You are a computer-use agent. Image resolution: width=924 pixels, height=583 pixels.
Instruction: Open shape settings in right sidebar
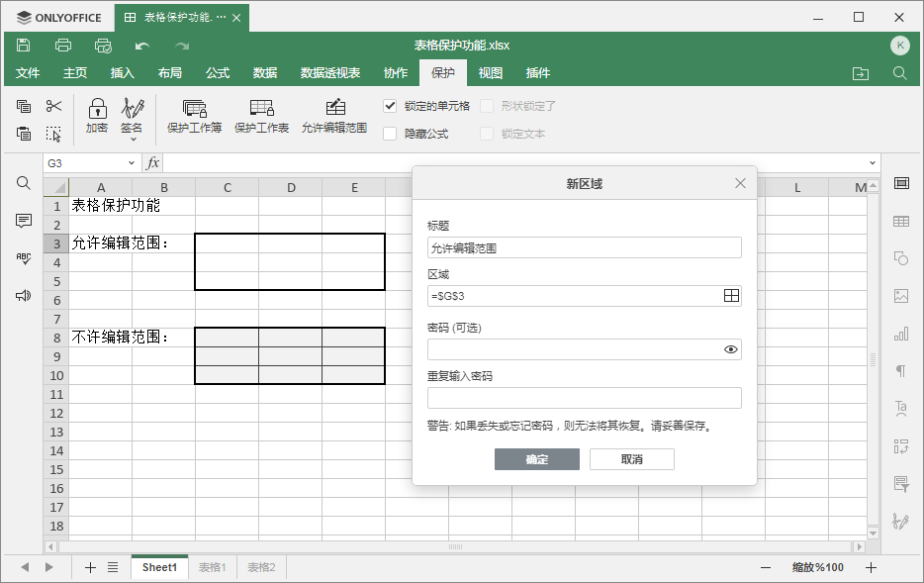pyautogui.click(x=901, y=258)
